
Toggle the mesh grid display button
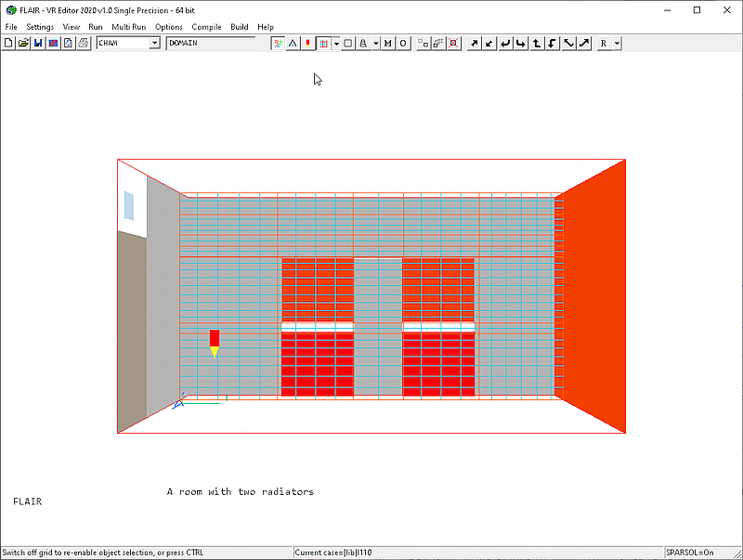pyautogui.click(x=322, y=44)
